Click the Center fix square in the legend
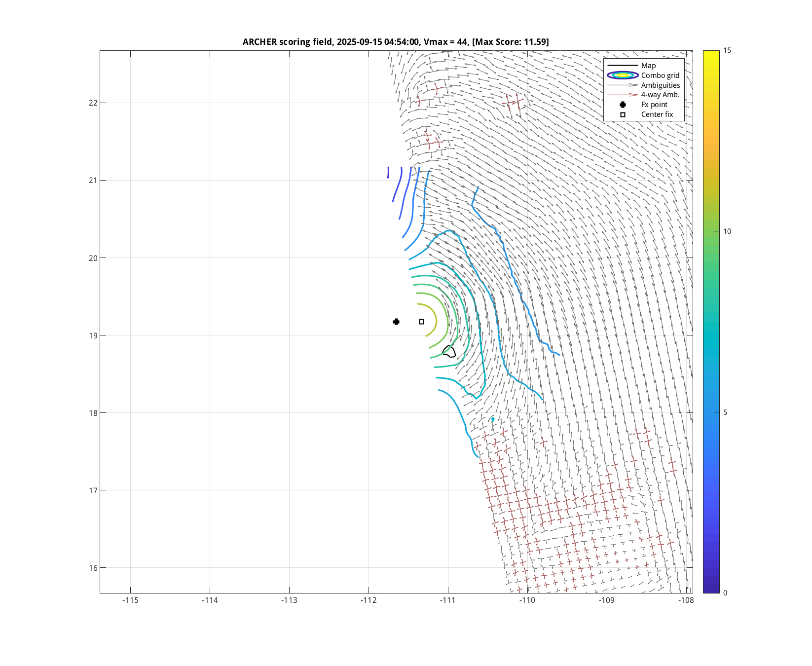 623,114
